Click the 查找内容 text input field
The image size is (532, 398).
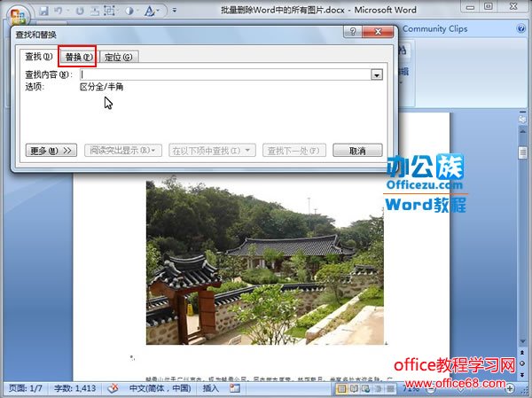click(225, 74)
